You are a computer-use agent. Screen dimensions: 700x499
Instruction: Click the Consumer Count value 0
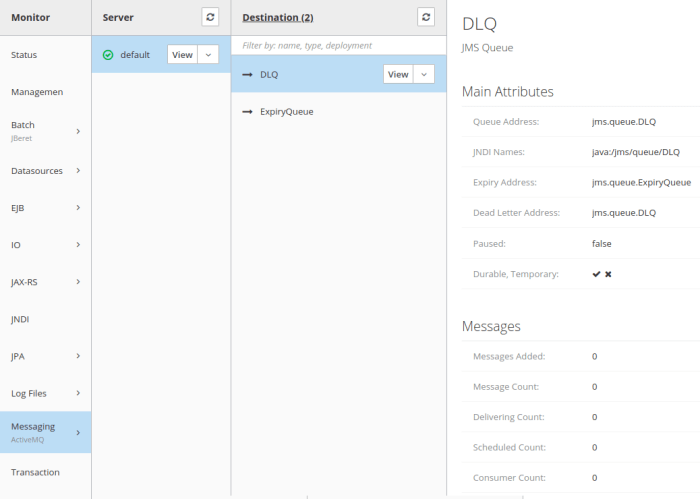point(595,478)
